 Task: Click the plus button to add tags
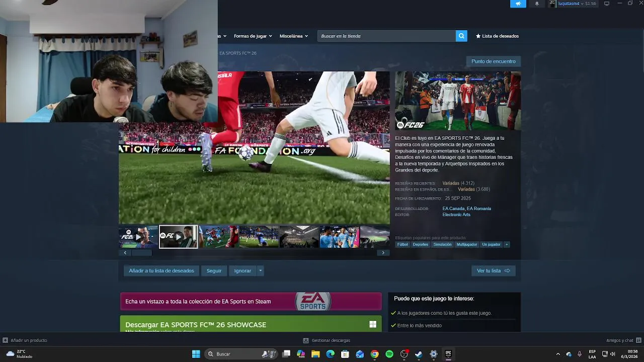(507, 245)
